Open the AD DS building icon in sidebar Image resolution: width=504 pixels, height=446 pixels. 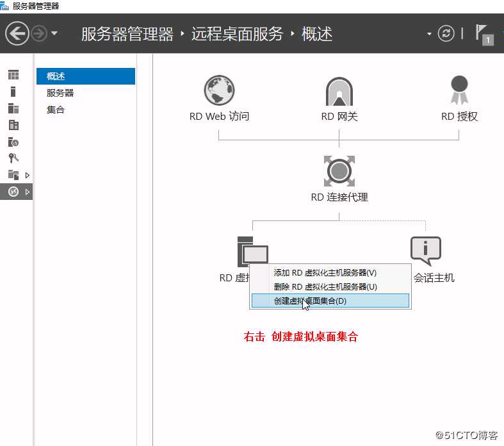13,125
